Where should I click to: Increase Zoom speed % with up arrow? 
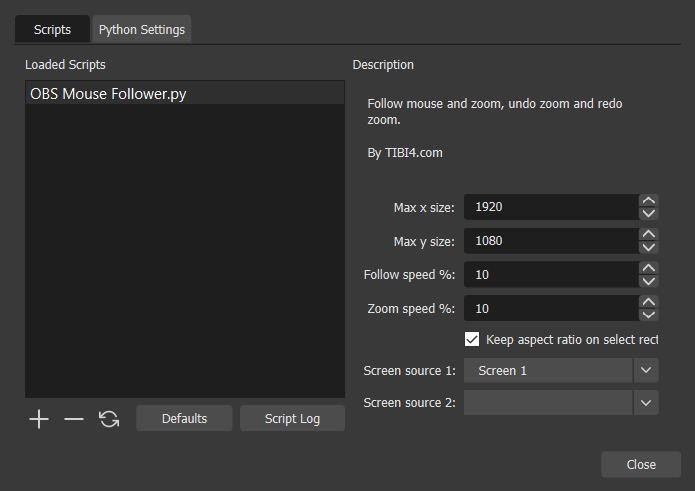point(648,302)
